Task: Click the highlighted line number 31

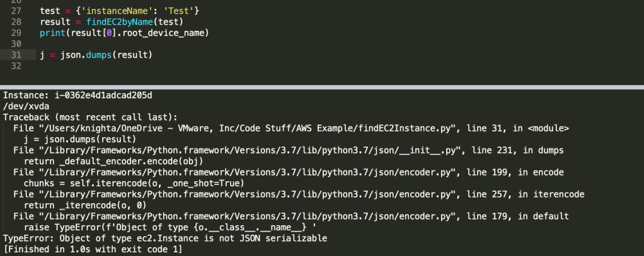Action: (16, 55)
